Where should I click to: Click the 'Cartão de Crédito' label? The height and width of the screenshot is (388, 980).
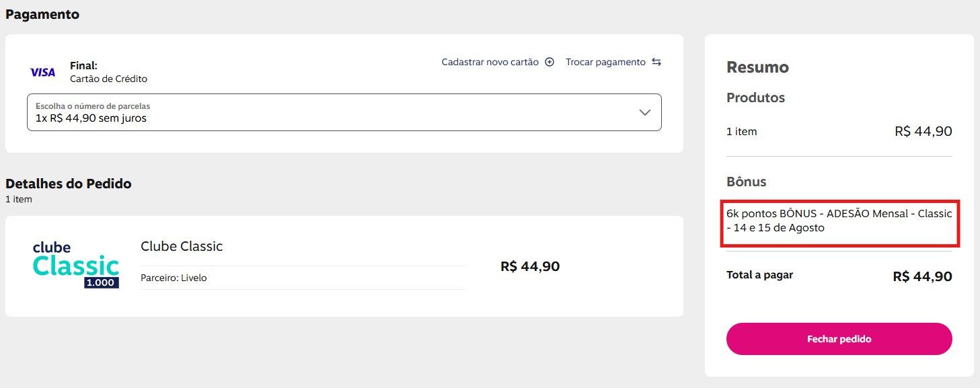click(108, 79)
